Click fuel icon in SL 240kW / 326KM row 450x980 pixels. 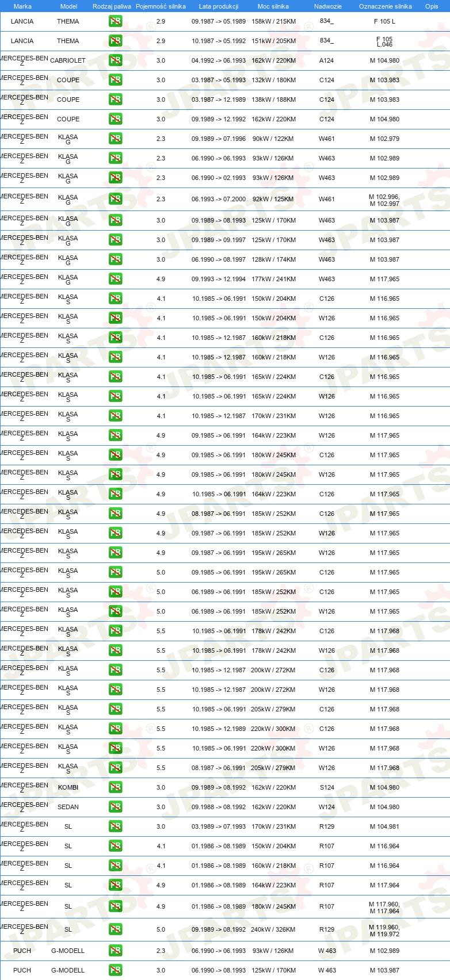115,929
